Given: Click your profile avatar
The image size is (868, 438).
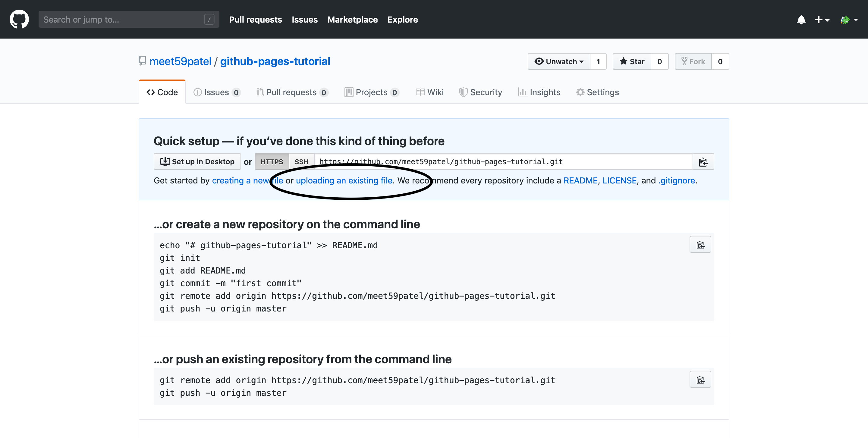Looking at the screenshot, I should [x=846, y=19].
